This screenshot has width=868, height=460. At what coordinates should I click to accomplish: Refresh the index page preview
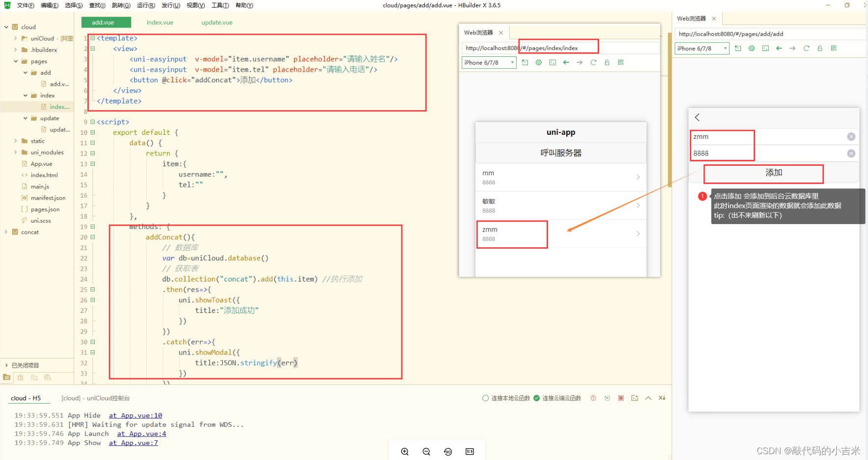pyautogui.click(x=593, y=62)
